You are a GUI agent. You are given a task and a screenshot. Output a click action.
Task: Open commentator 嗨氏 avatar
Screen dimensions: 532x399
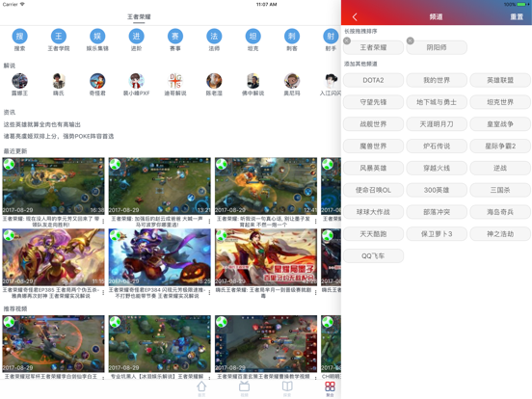click(x=59, y=81)
